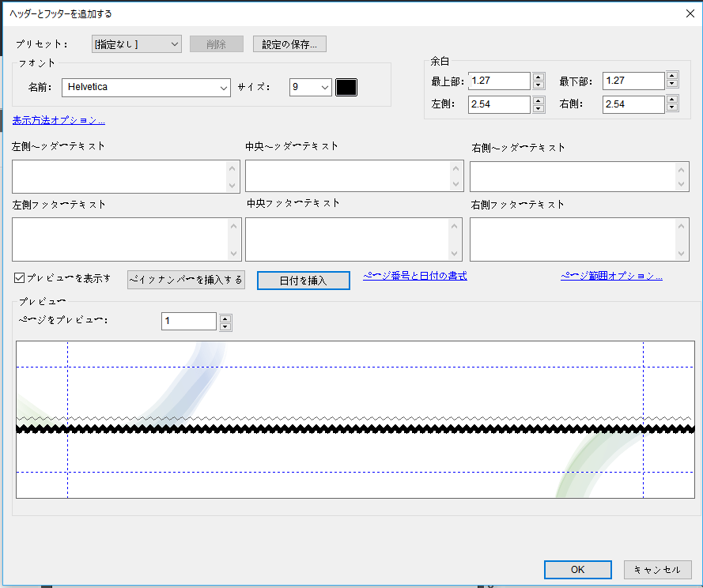
Task: Increase the 右側 margin with its up arrow
Action: 671,100
